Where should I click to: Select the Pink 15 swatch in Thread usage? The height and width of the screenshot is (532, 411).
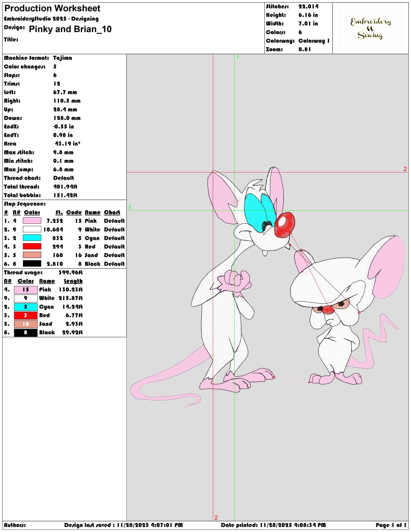coord(26,290)
